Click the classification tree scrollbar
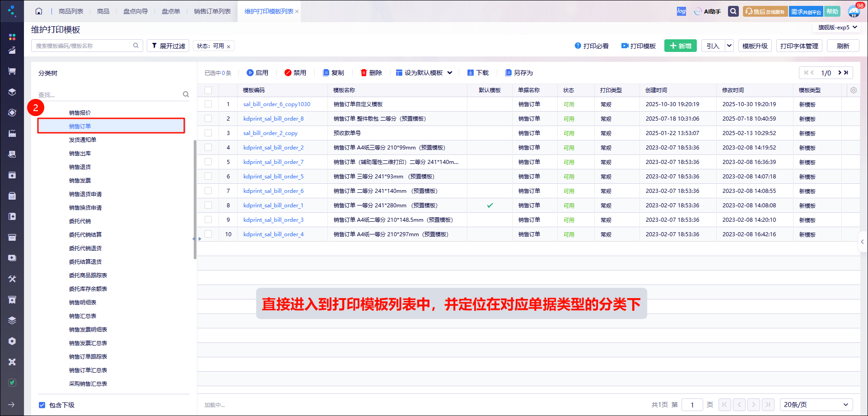 coord(195,200)
